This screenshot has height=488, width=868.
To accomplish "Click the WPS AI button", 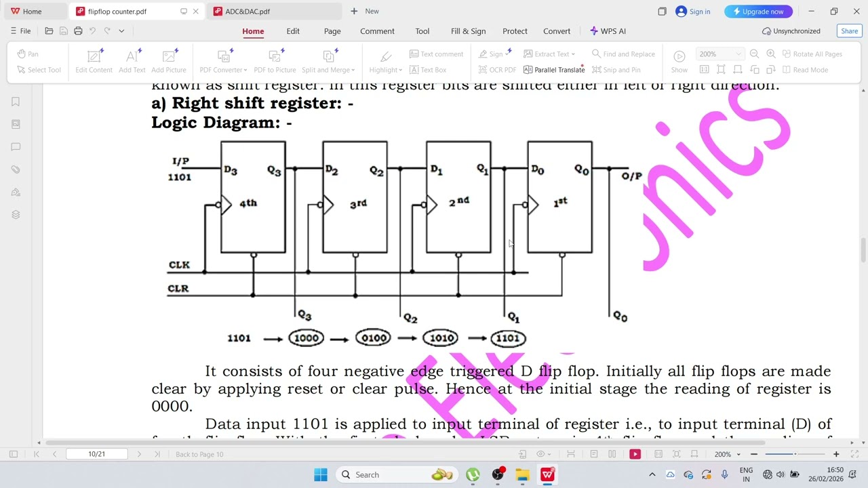I will [x=608, y=31].
